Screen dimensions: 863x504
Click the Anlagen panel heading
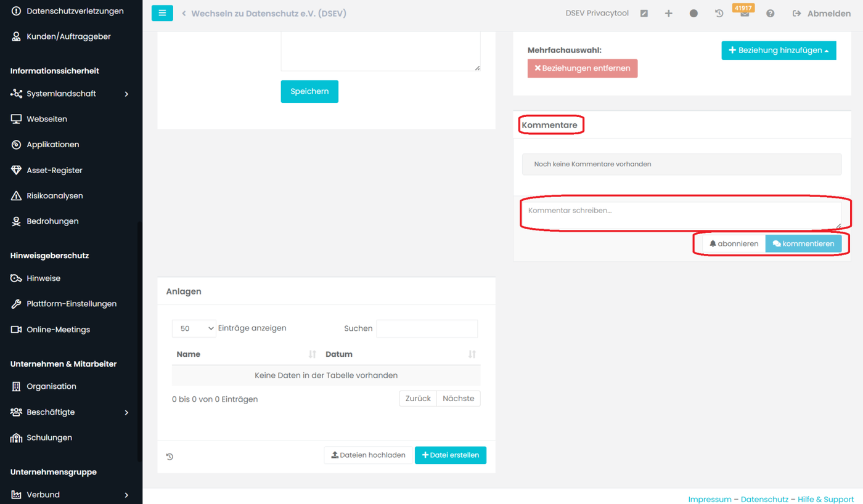tap(184, 291)
